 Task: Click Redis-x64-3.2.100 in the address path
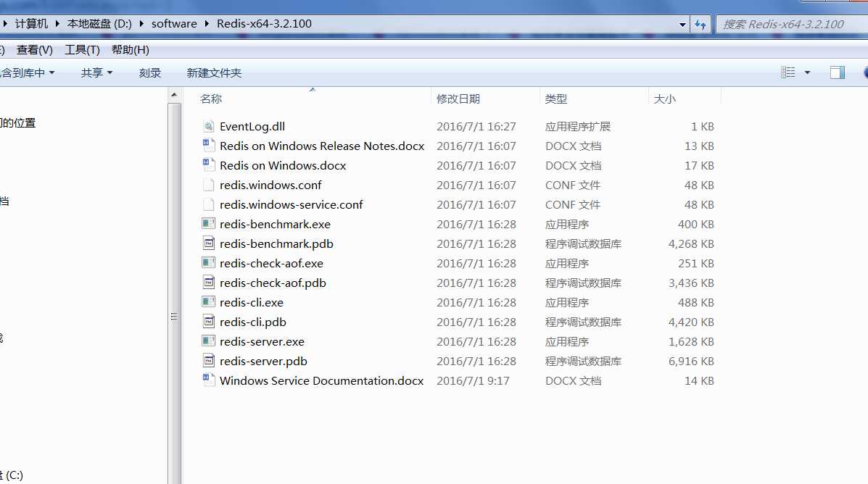[264, 24]
